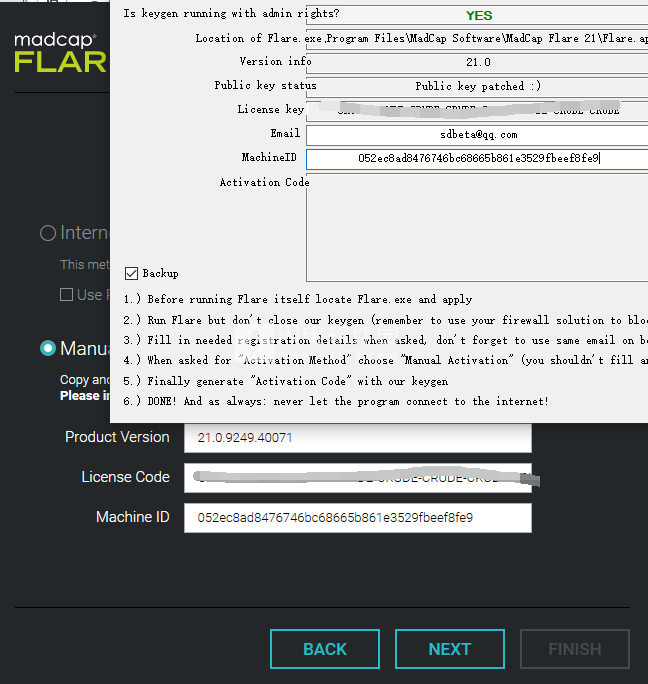Click step 1 'Before running Flare itself' text

pos(298,299)
